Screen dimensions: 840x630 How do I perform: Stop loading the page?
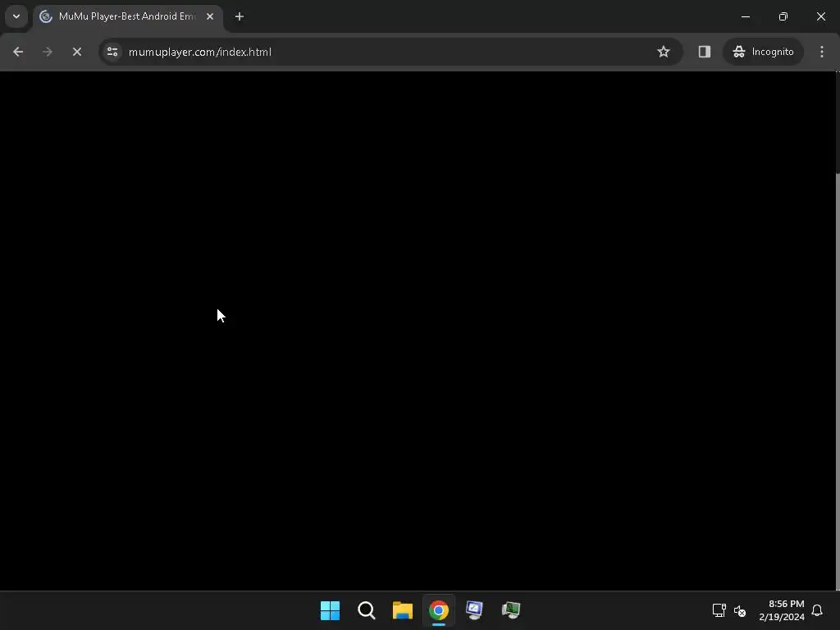point(76,52)
